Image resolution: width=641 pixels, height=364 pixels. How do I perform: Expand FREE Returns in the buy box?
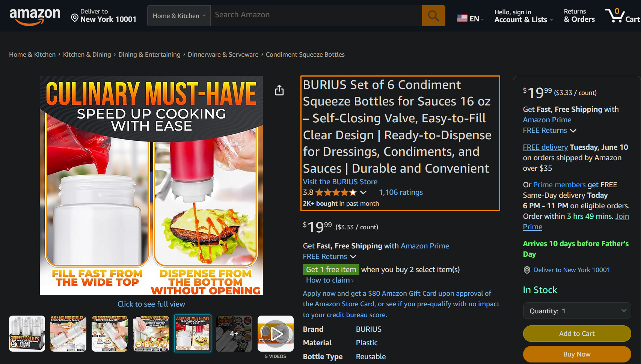549,130
